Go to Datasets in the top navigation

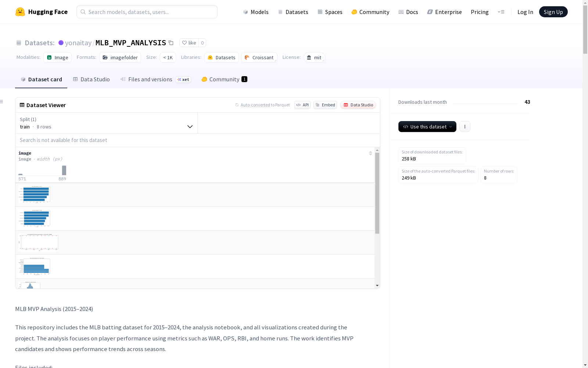point(293,12)
